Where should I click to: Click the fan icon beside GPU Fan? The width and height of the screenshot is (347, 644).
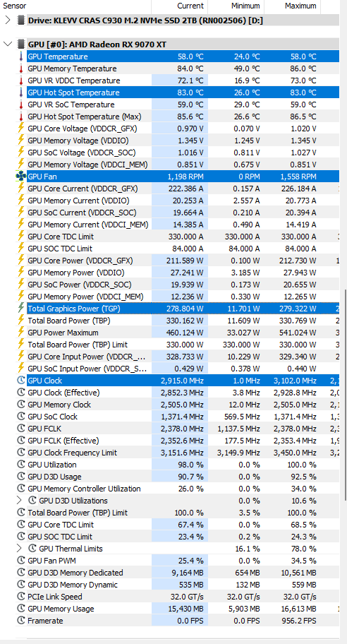21,177
